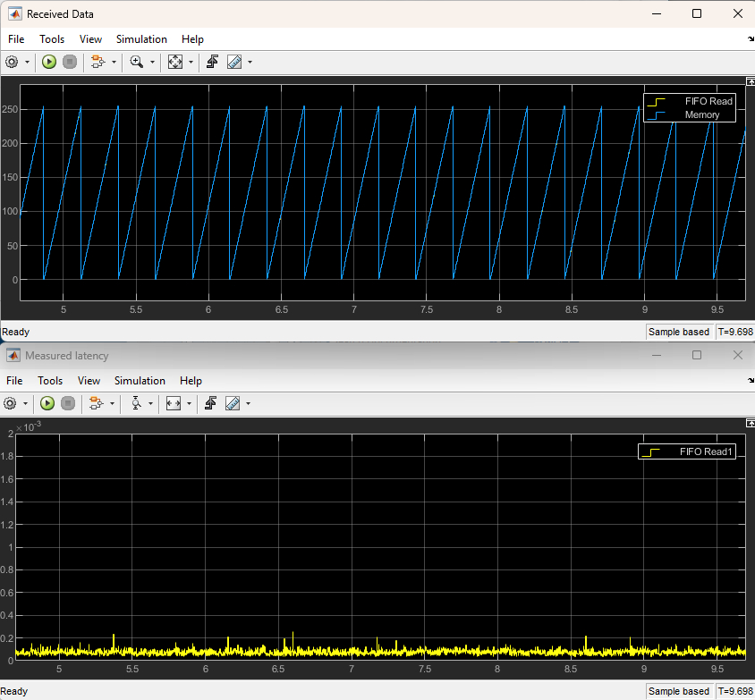This screenshot has width=755, height=700.
Task: Click Cursor Measurements ruler icon in Measured latency toolbar
Action: 233,404
